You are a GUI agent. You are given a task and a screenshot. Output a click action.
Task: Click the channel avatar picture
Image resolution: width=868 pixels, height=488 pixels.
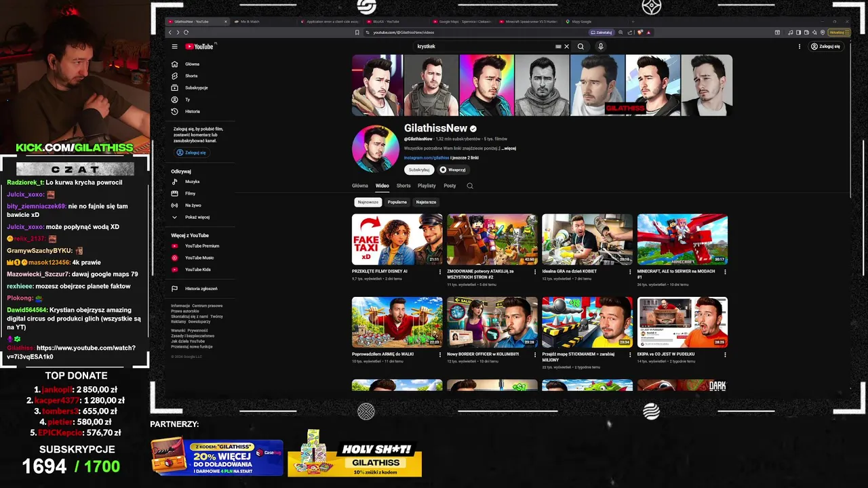point(376,148)
